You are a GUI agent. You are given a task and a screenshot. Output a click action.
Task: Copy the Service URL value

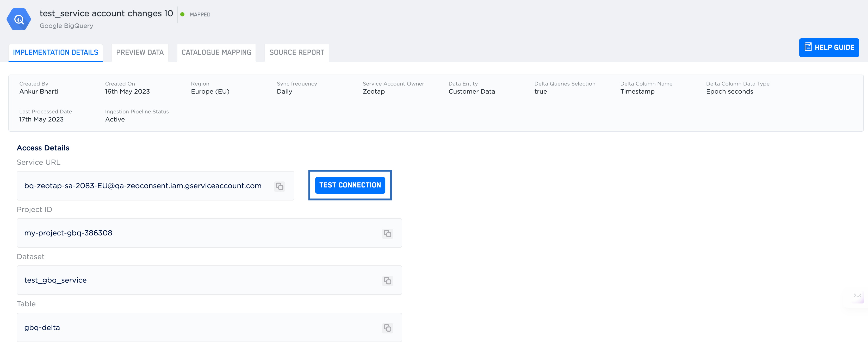[x=279, y=186]
